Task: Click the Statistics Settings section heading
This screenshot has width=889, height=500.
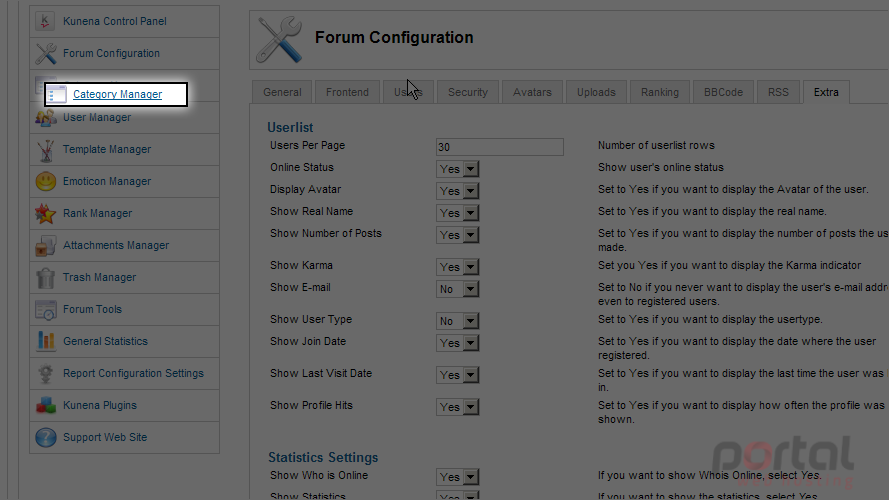Action: coord(323,457)
